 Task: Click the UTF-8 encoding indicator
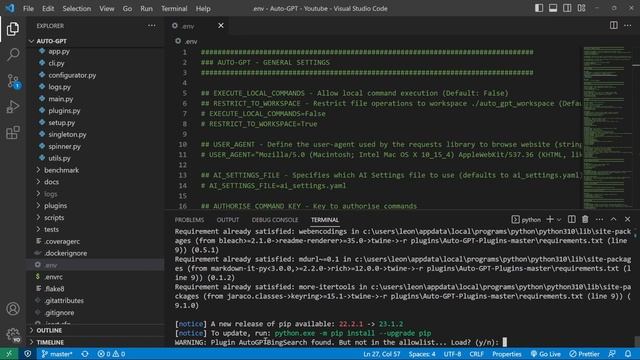point(452,354)
